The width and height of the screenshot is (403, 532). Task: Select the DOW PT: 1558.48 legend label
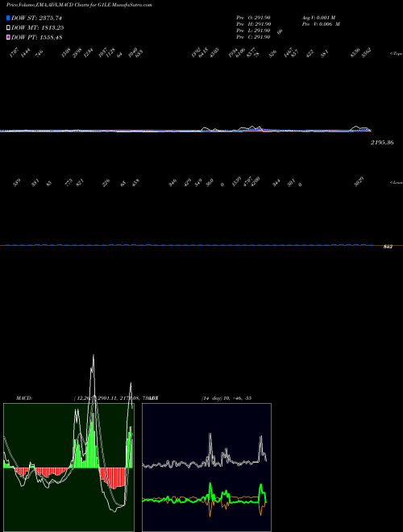pyautogui.click(x=36, y=37)
